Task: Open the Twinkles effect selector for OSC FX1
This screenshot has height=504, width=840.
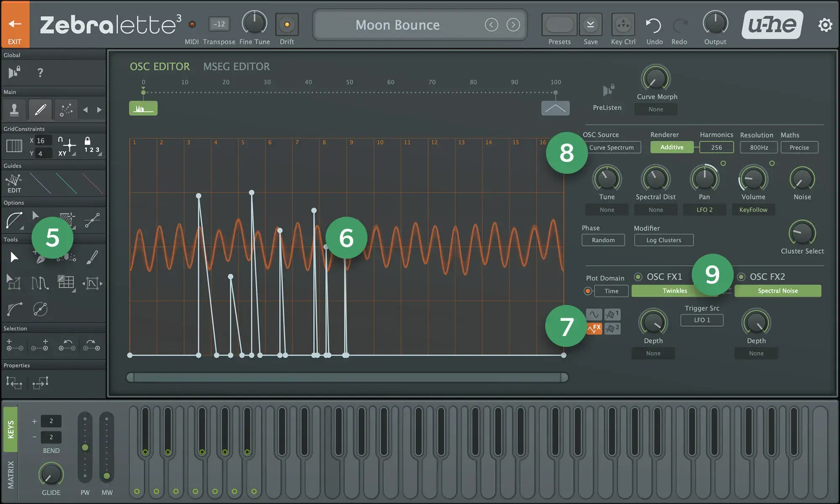Action: point(675,291)
